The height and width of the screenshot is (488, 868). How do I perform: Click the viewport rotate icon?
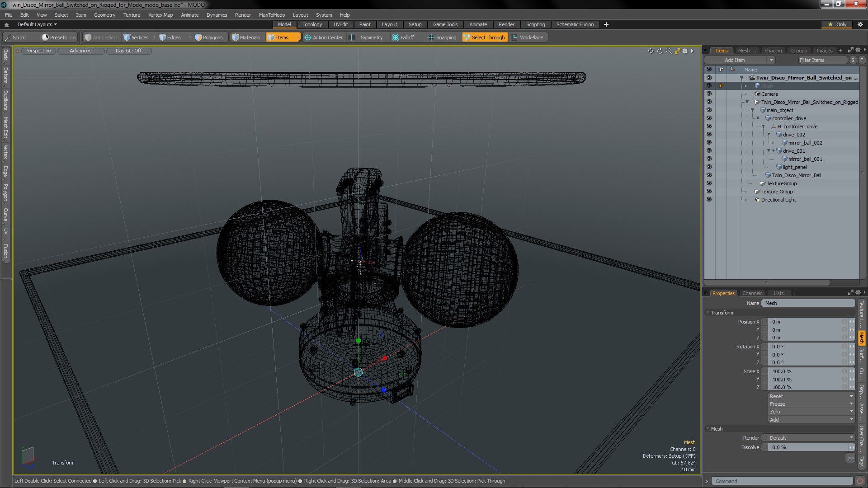[x=660, y=51]
